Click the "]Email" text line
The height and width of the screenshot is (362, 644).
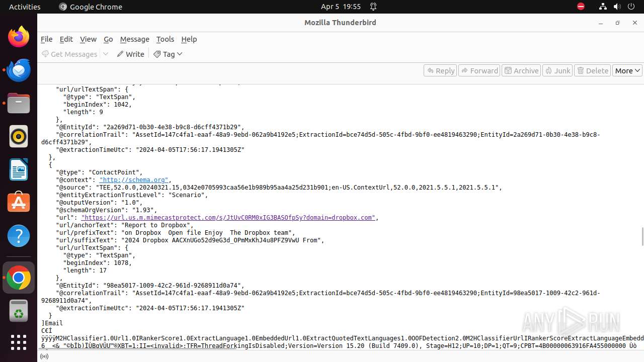(x=52, y=323)
